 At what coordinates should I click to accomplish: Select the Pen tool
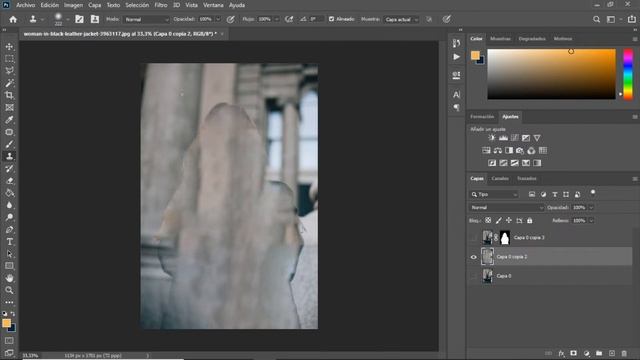[9, 230]
